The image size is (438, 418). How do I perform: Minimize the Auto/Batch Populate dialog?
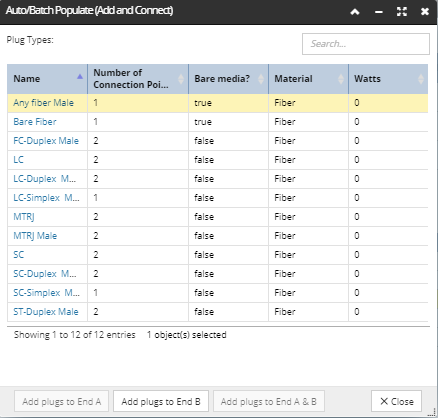click(378, 12)
